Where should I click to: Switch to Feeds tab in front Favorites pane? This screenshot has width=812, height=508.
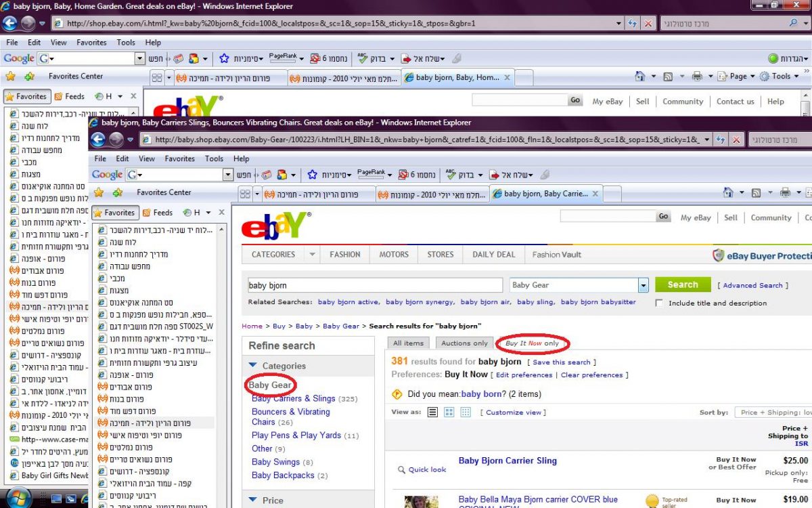(x=156, y=213)
